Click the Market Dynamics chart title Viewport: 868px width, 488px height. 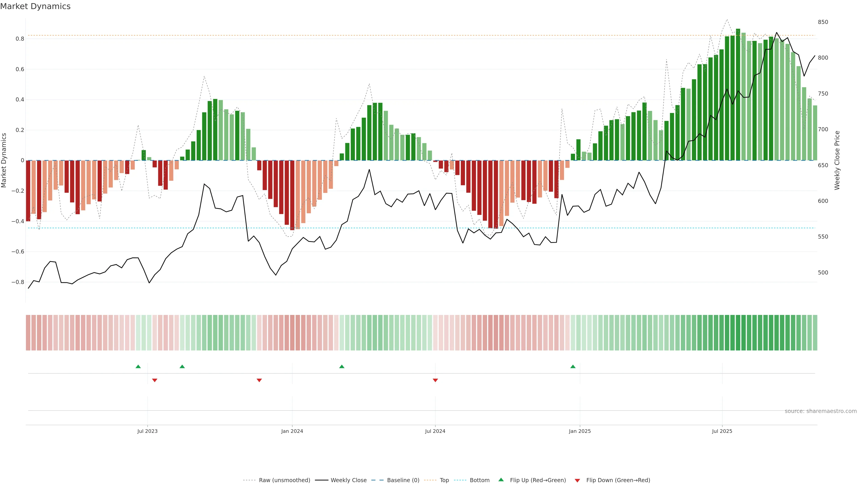coord(35,6)
